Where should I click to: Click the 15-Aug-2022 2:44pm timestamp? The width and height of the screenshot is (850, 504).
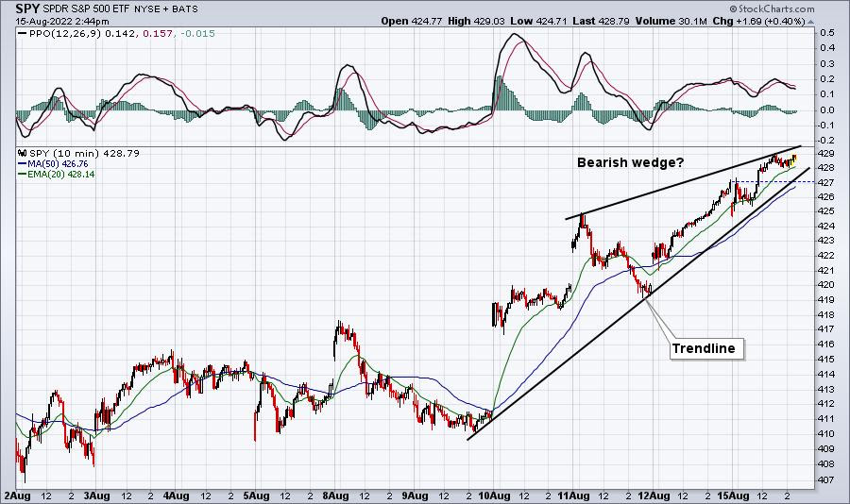62,22
